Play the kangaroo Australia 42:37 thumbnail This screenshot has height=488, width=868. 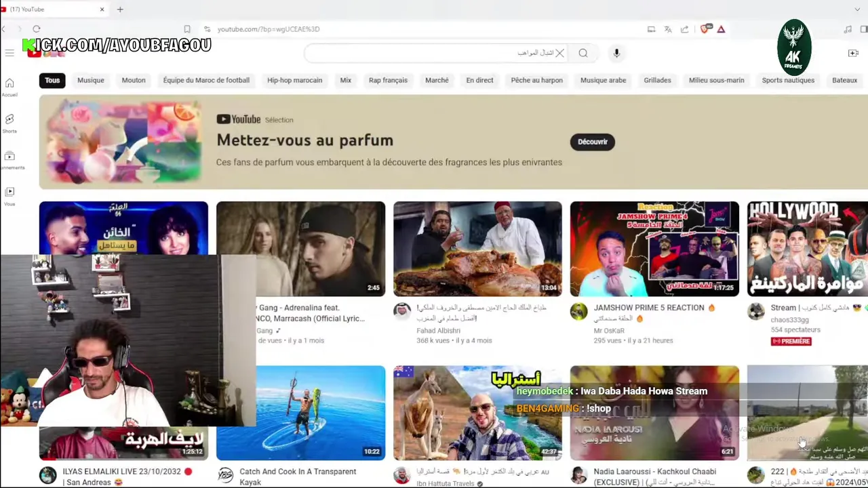477,413
